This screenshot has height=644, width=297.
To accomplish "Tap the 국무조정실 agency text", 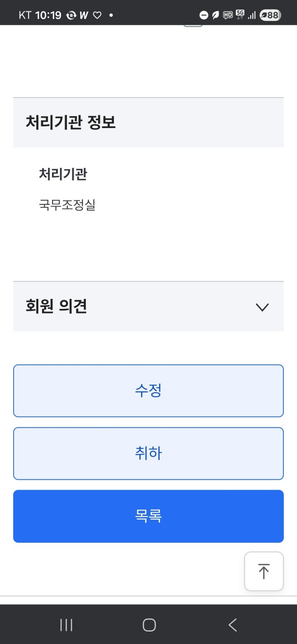I will (x=67, y=205).
